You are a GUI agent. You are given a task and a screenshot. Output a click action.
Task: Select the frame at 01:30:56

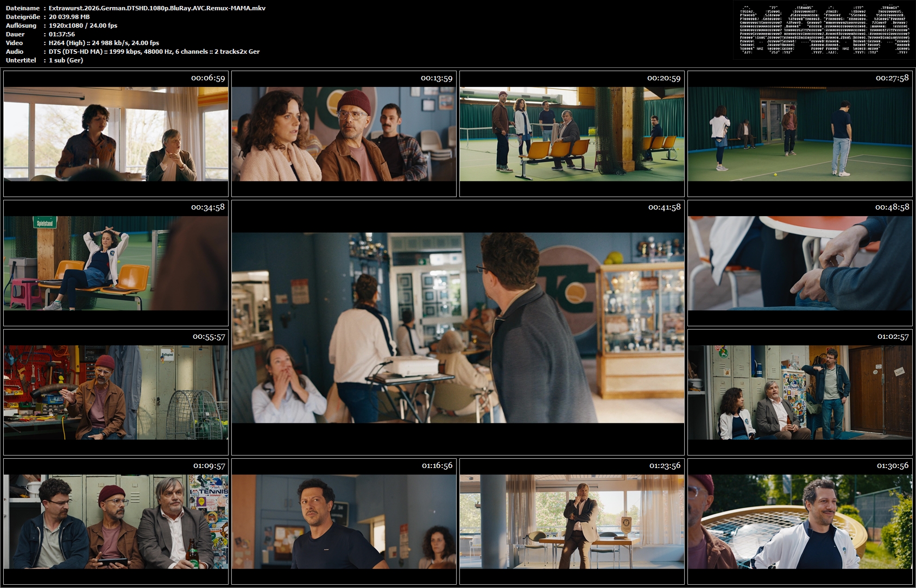pos(800,521)
